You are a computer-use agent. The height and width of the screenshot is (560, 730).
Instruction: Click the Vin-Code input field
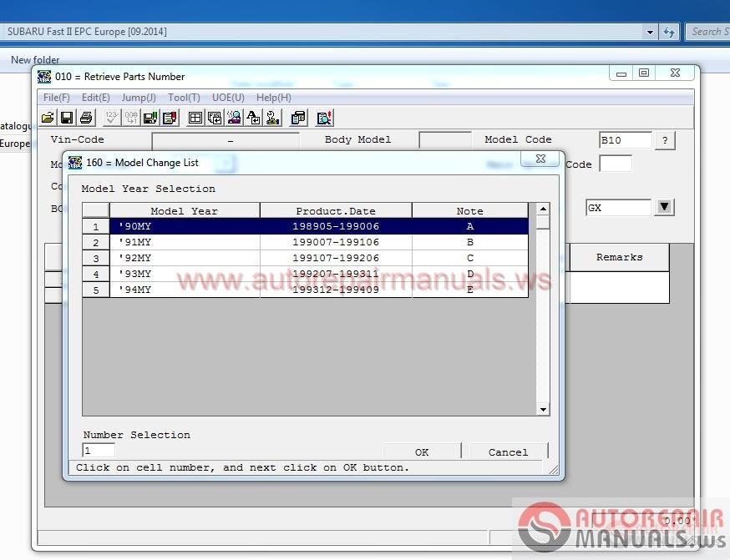(x=226, y=140)
